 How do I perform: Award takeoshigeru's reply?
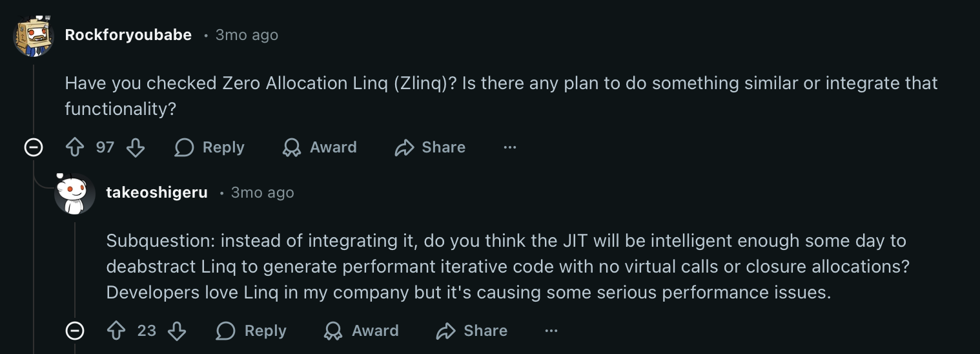click(362, 331)
